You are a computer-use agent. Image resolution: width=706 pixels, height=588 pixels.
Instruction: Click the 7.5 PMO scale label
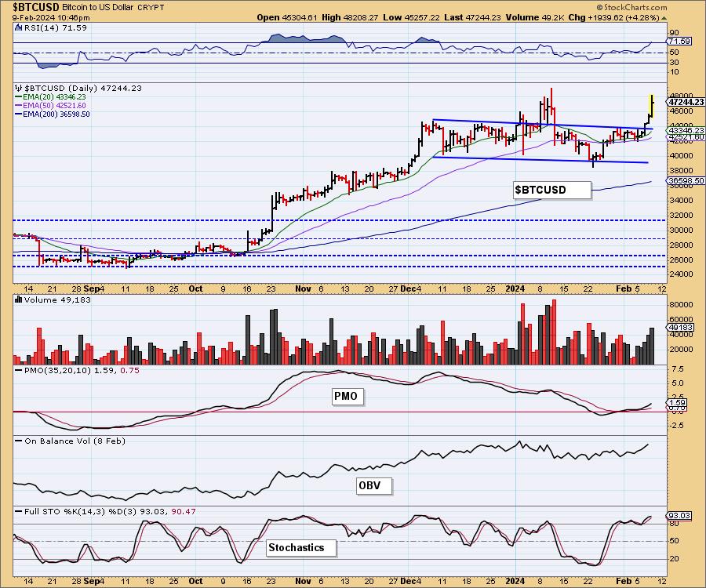click(x=677, y=369)
